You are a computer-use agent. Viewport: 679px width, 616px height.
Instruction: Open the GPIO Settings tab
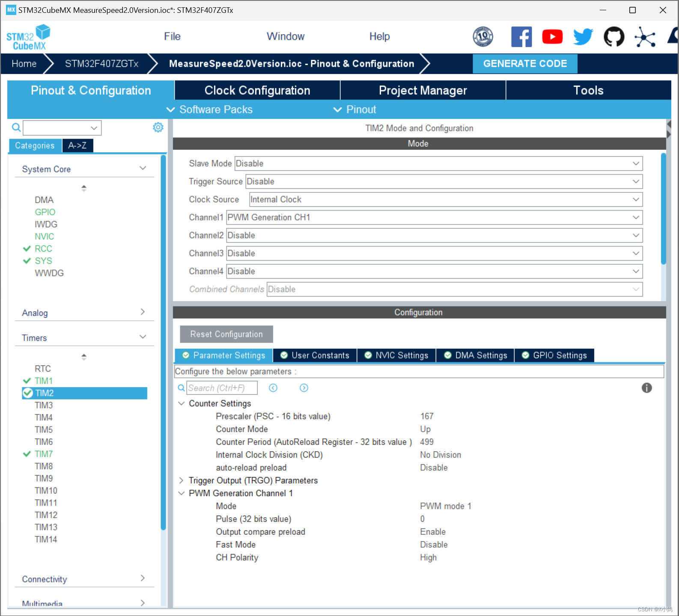pos(554,355)
